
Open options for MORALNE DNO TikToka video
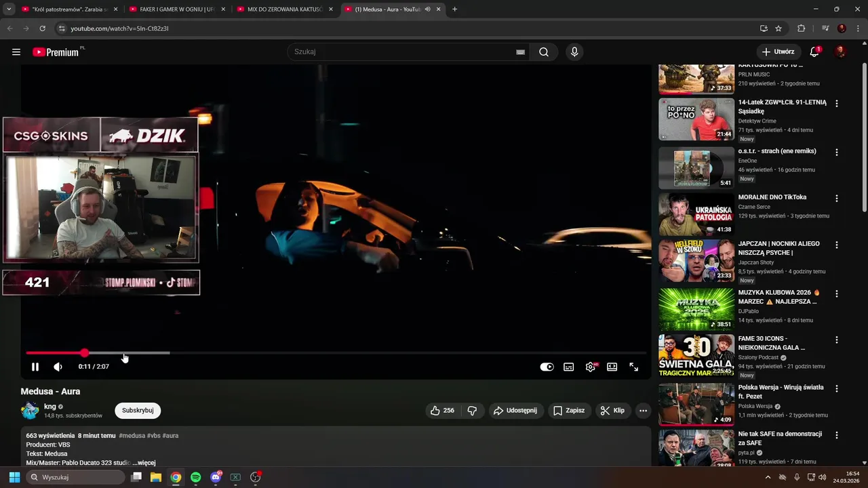coord(837,199)
